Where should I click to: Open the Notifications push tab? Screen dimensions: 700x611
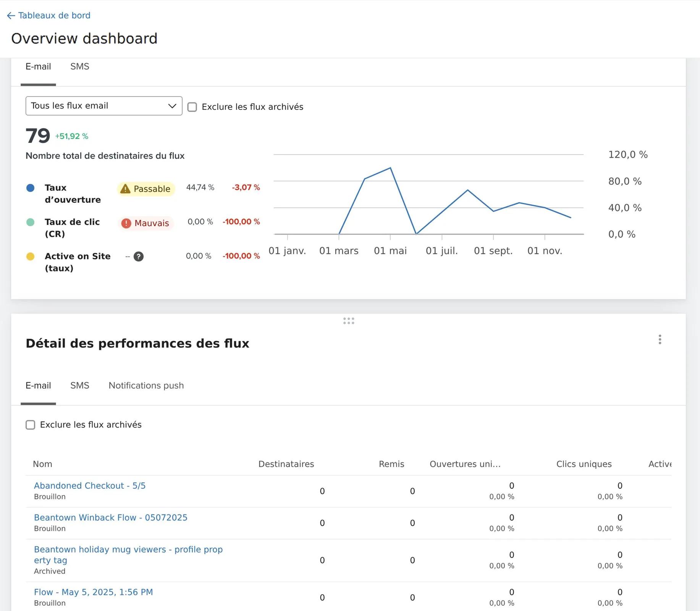146,386
